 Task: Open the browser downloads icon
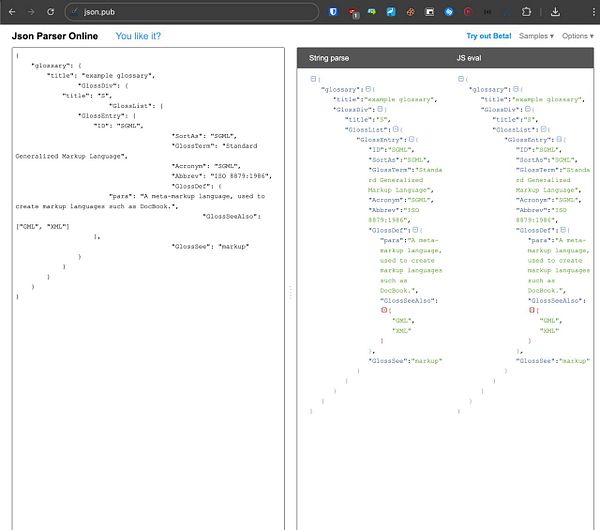[556, 12]
